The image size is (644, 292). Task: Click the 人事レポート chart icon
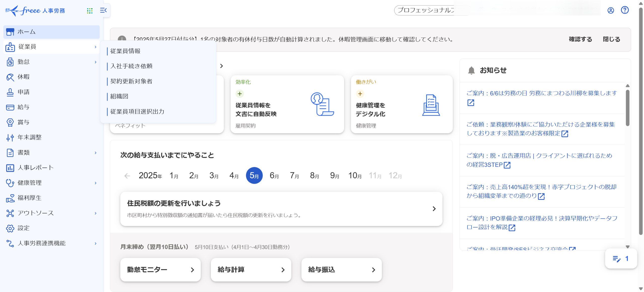click(10, 168)
